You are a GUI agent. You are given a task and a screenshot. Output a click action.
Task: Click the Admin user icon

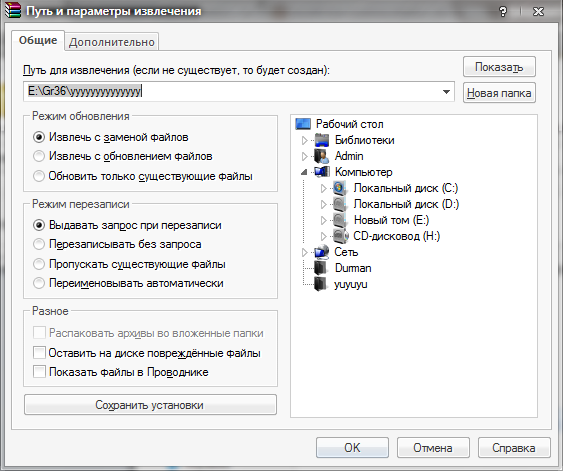point(321,156)
